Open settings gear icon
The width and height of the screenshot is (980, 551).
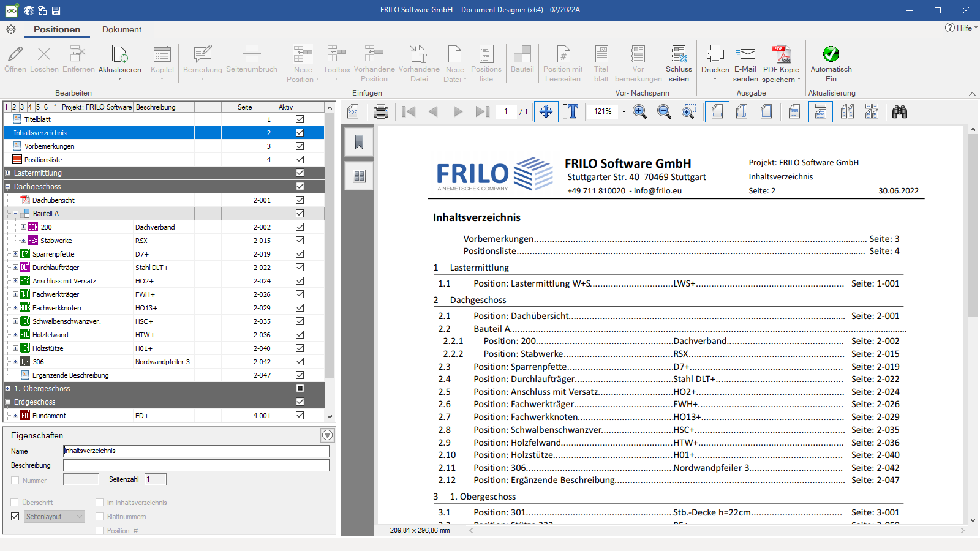(x=11, y=29)
